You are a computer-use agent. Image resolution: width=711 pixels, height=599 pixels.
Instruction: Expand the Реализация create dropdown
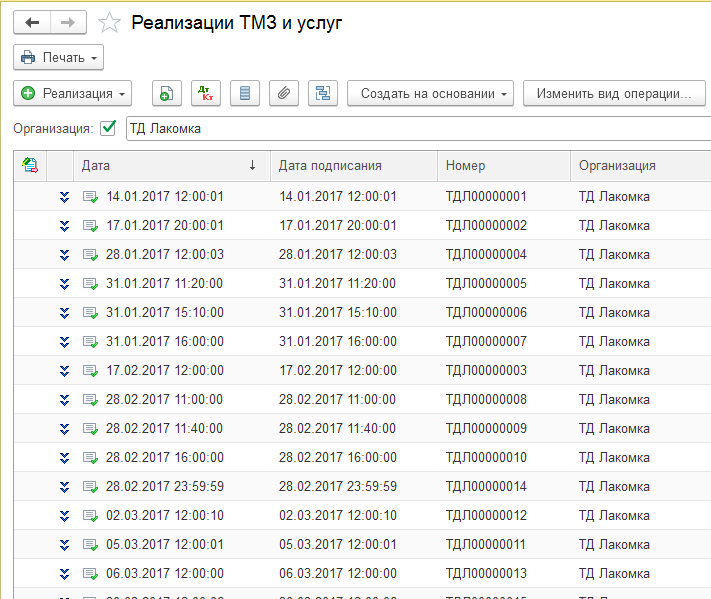74,94
